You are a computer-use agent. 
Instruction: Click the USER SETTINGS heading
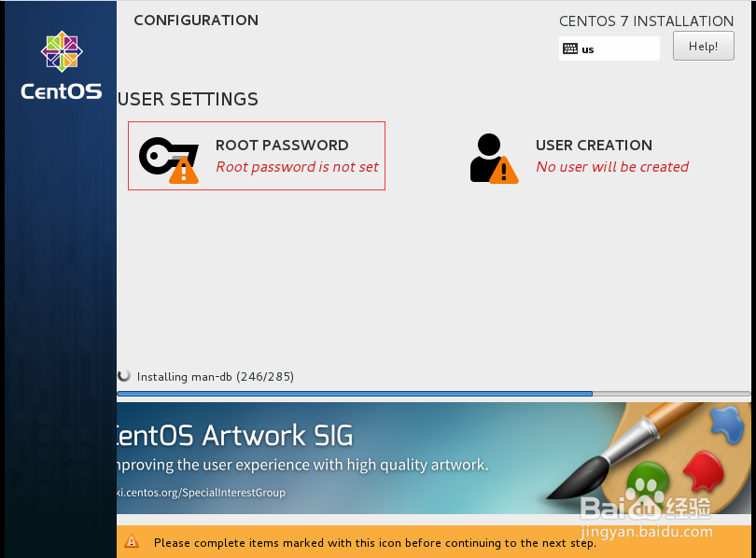(x=188, y=99)
